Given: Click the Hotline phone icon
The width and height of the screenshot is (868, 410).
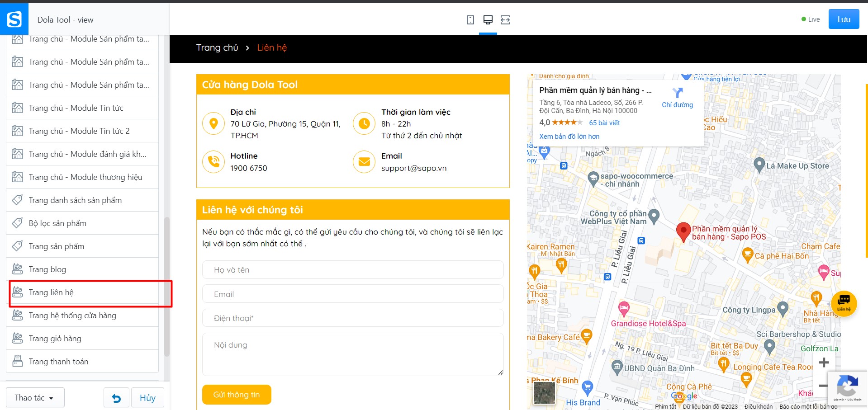Looking at the screenshot, I should 214,161.
